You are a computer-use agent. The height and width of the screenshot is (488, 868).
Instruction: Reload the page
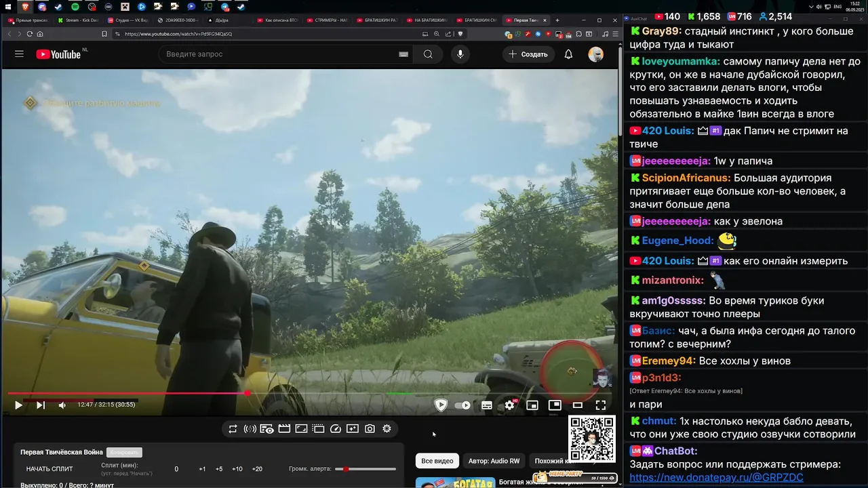29,34
